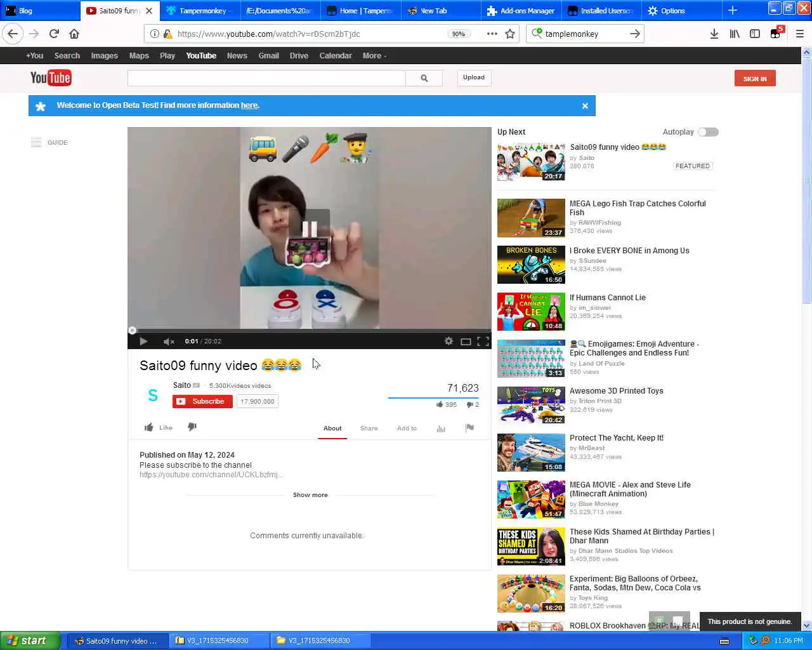Open V3_1715325456830 folder in taskbar
The width and height of the screenshot is (812, 650).
[320, 640]
